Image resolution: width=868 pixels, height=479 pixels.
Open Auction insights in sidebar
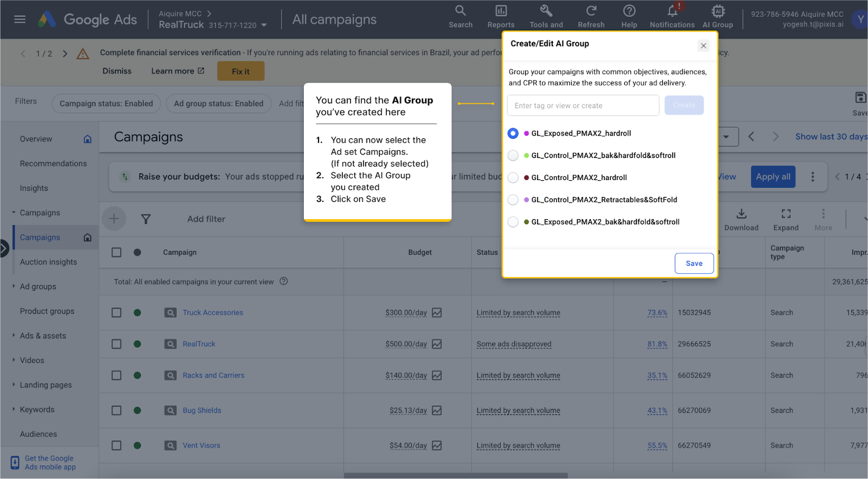coord(48,262)
